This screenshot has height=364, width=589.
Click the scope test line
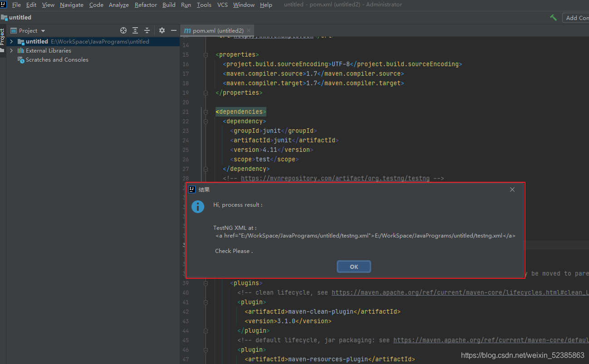coord(264,159)
